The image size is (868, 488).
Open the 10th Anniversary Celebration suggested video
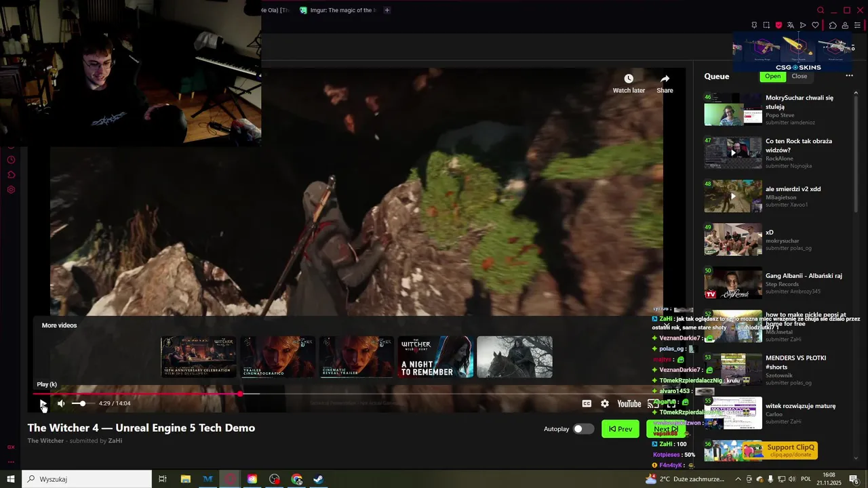point(199,357)
